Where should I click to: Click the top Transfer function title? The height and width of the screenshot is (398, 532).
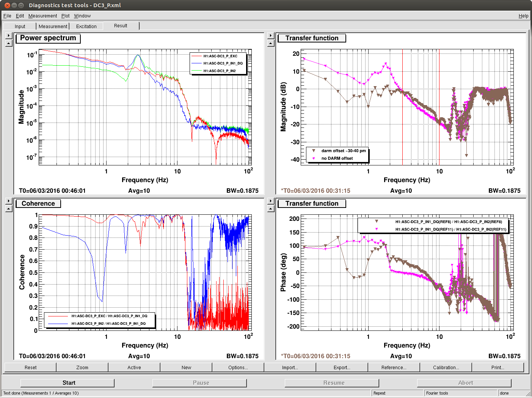pyautogui.click(x=312, y=38)
